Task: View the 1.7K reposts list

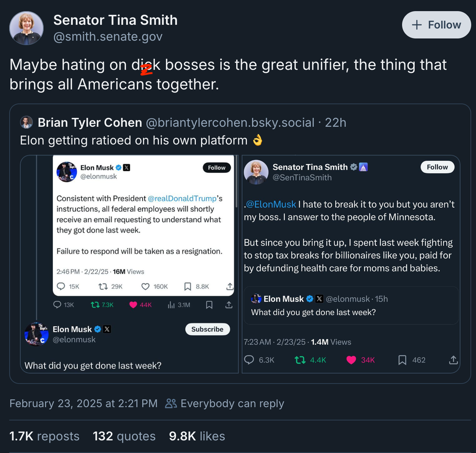Action: point(44,436)
